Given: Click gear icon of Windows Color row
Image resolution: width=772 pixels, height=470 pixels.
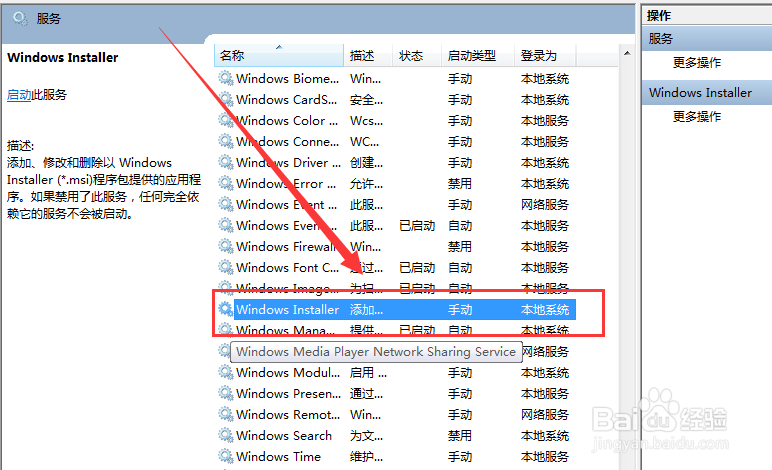Looking at the screenshot, I should pyautogui.click(x=226, y=120).
